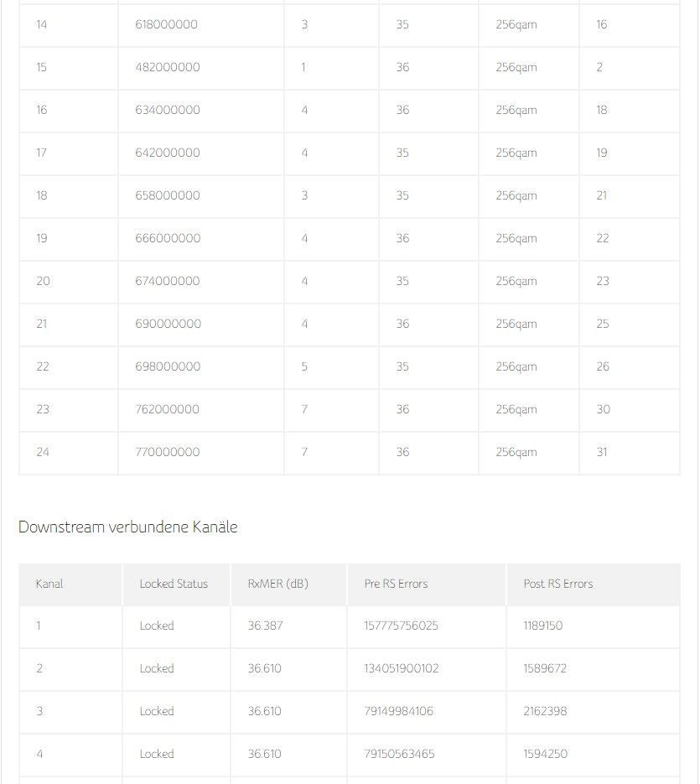The width and height of the screenshot is (700, 784).
Task: Select the Downstream verbundene Kanäle heading
Action: [x=128, y=527]
